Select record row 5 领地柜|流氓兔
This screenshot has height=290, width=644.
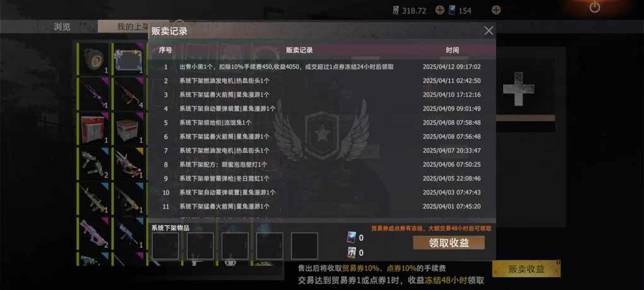[322, 123]
